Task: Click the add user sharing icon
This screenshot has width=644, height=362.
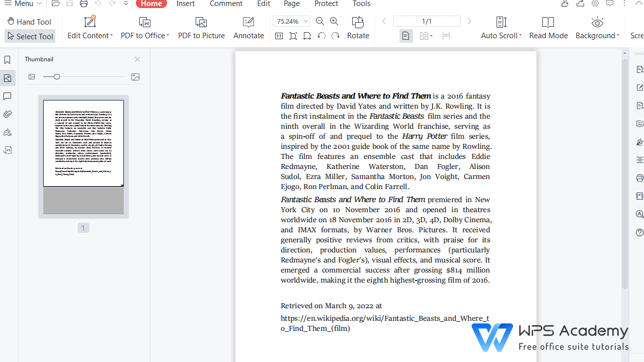Action: click(565, 4)
